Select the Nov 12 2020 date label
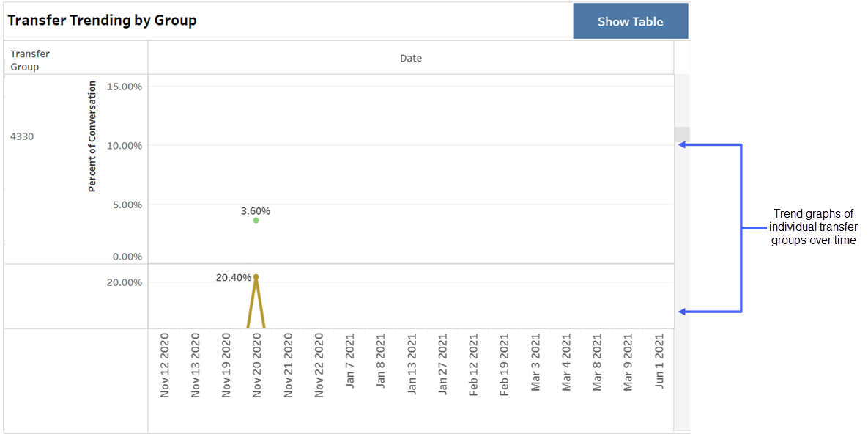The width and height of the screenshot is (868, 434). pos(164,367)
